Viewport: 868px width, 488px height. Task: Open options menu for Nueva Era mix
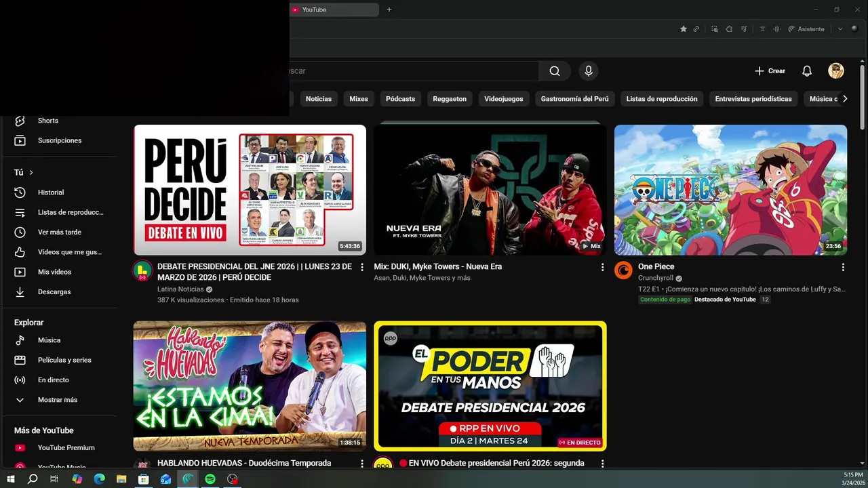pos(602,267)
